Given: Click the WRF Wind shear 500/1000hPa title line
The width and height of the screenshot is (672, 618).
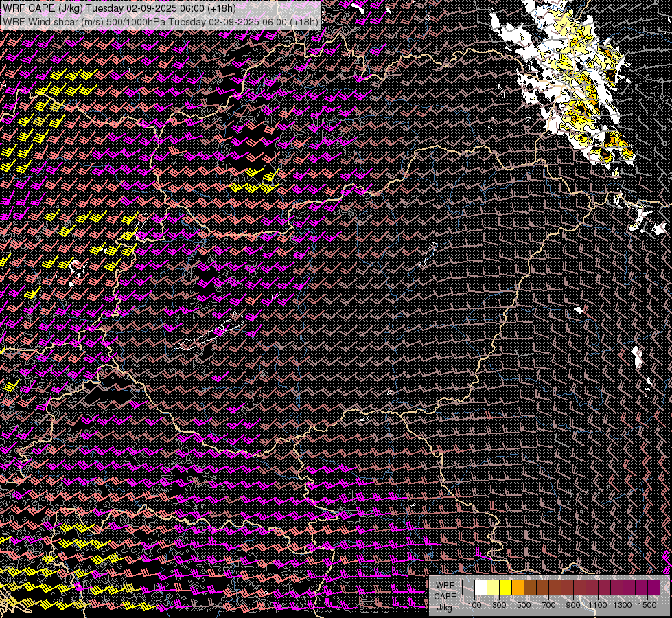Looking at the screenshot, I should 161,22.
